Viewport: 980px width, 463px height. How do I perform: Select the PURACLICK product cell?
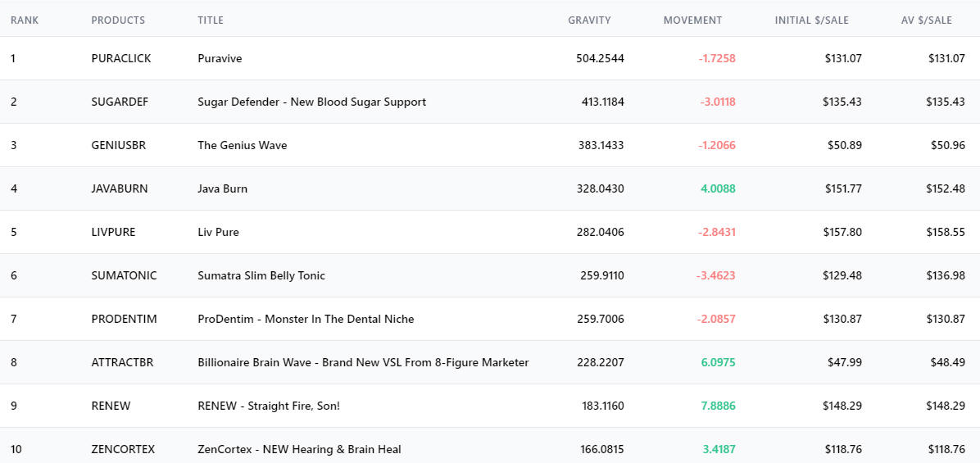click(121, 58)
